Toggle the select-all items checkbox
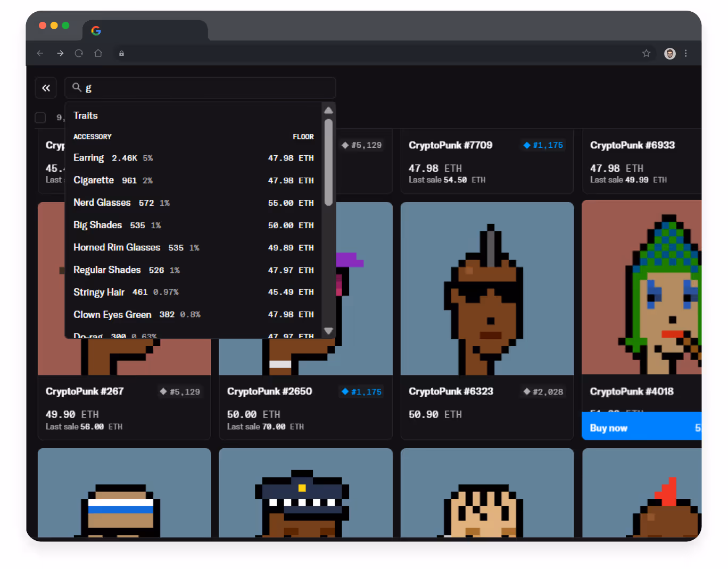 pos(40,118)
